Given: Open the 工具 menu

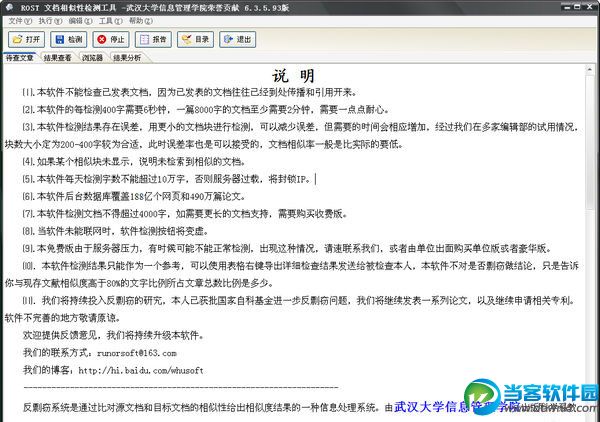Looking at the screenshot, I should pyautogui.click(x=111, y=21).
